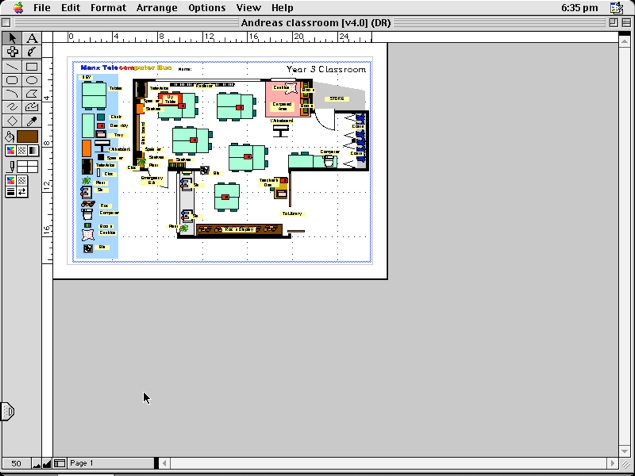Image resolution: width=635 pixels, height=476 pixels.
Task: Click the zoom-out small mountains button
Action: click(36, 464)
